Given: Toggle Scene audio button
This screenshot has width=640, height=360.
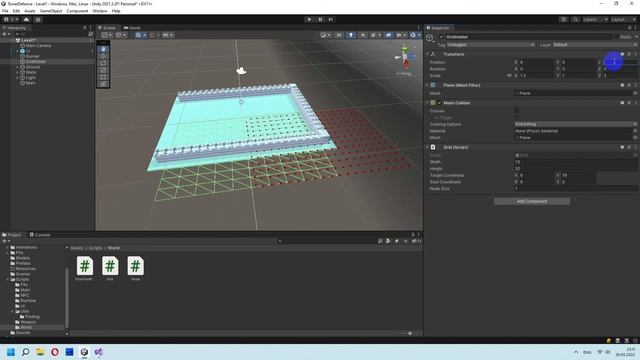Looking at the screenshot, I should pyautogui.click(x=362, y=35).
